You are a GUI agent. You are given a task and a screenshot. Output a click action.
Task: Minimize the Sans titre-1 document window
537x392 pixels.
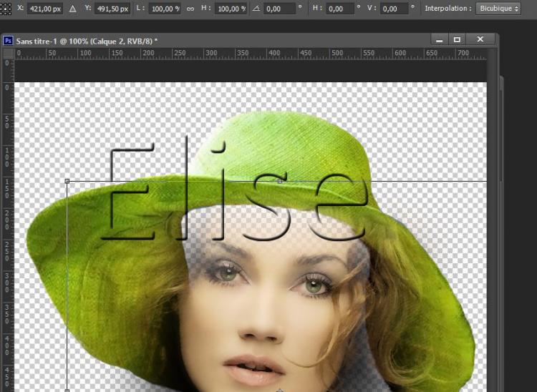click(x=438, y=39)
